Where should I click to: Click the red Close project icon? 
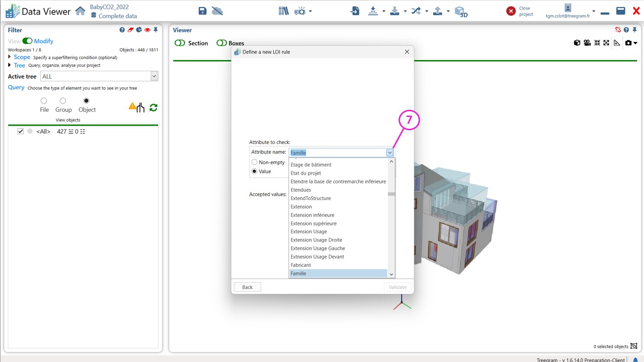tap(511, 11)
